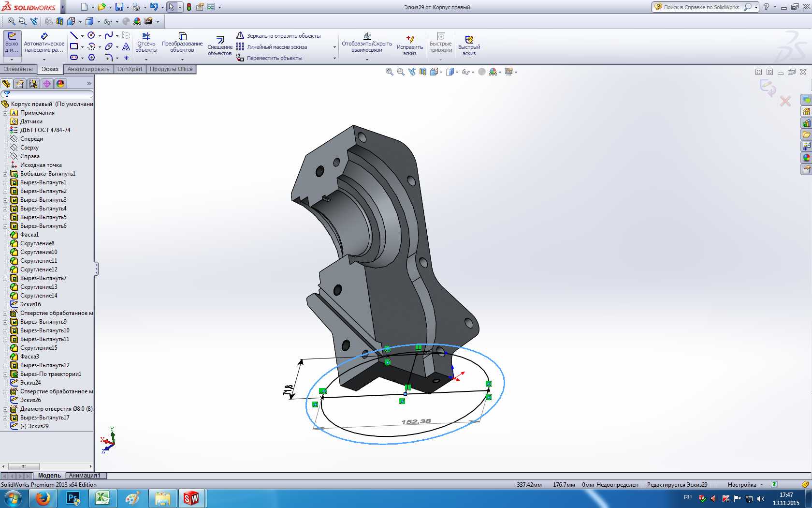Click Linear Sketch Pattern (Линейный массив эскиза)
812x508 pixels.
coord(272,47)
